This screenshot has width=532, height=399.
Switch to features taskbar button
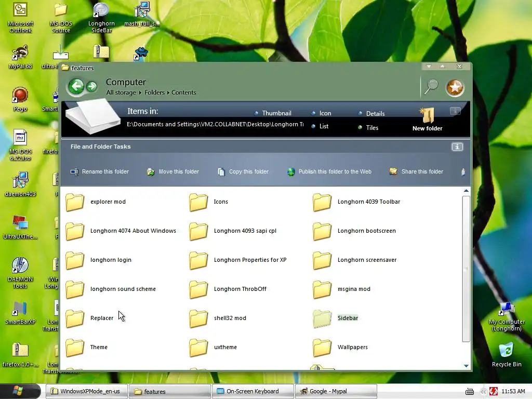(170, 391)
